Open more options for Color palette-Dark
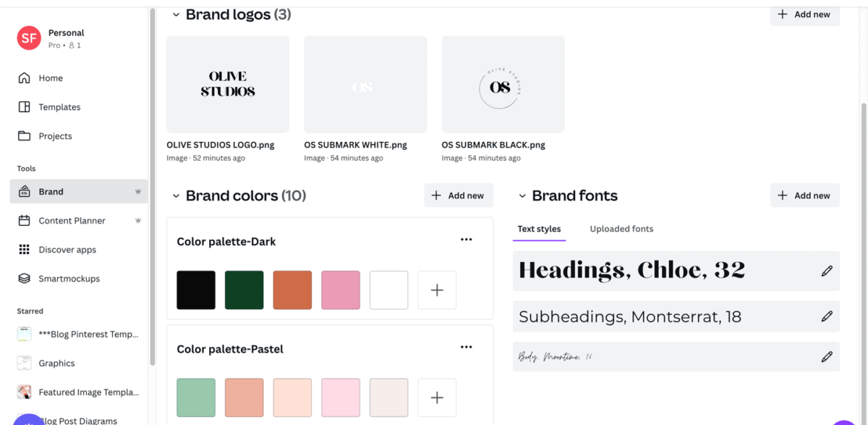 pos(467,240)
